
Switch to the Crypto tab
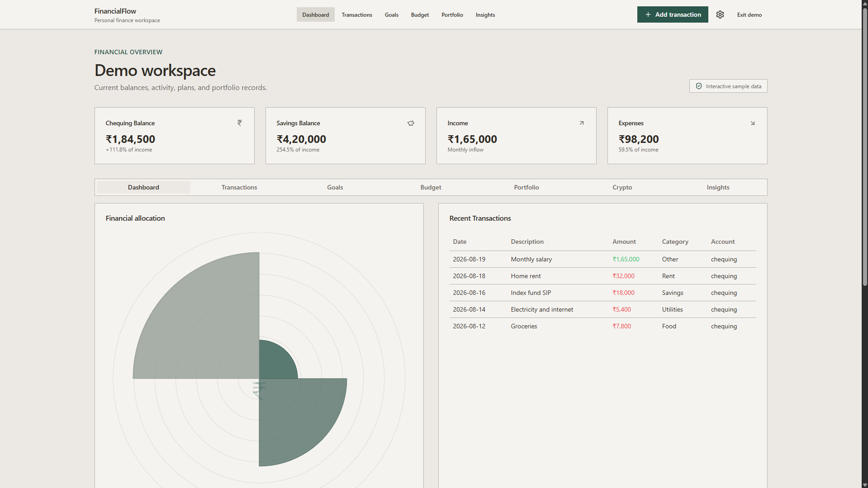pos(622,187)
